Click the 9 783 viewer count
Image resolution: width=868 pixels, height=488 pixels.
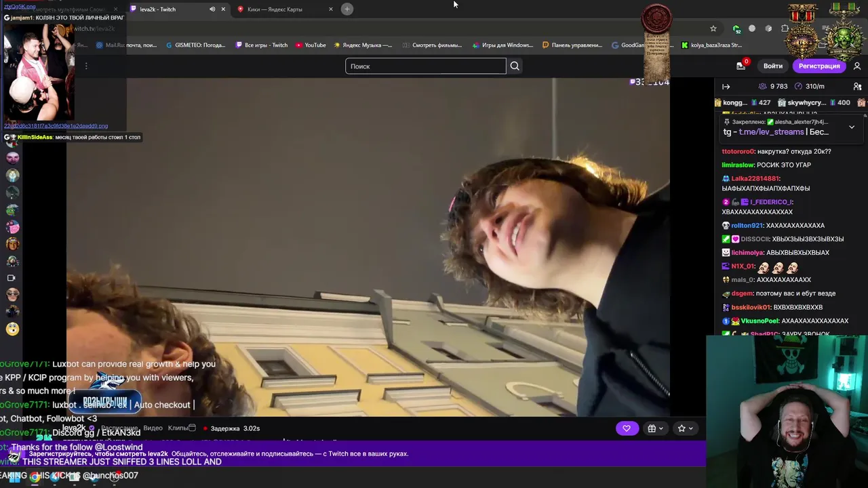coord(773,87)
